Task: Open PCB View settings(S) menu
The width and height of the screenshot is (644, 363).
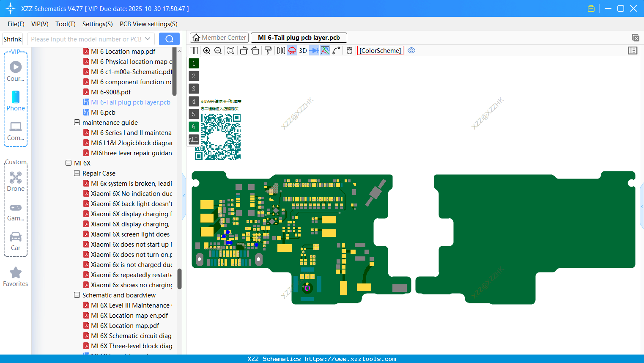Action: [x=148, y=24]
